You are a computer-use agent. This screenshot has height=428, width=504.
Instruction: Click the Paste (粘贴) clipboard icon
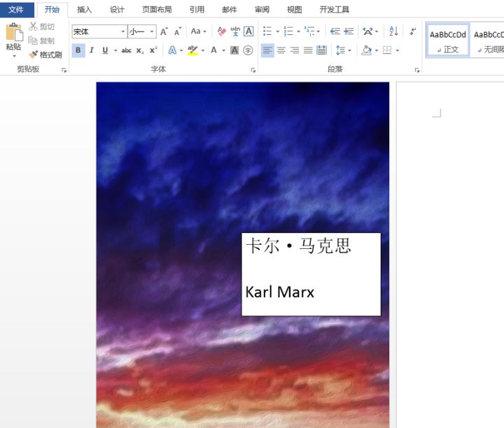point(14,32)
